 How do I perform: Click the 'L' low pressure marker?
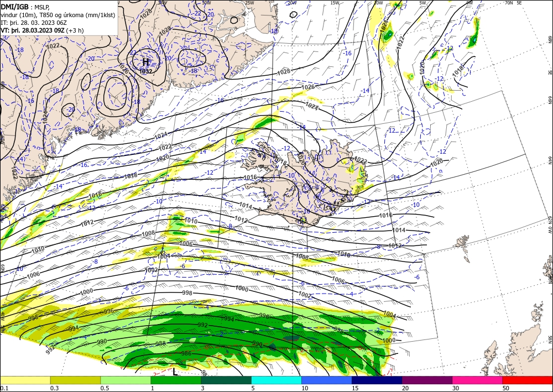point(175,372)
